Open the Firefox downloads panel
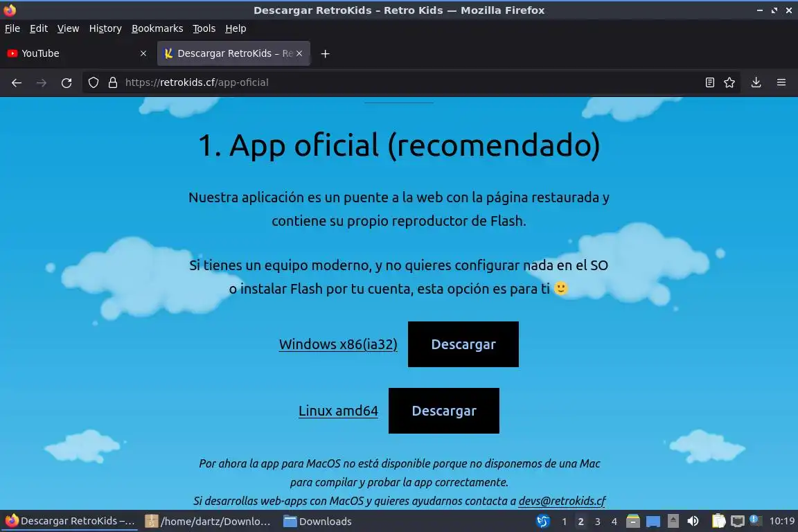The height and width of the screenshot is (532, 798). point(756,82)
